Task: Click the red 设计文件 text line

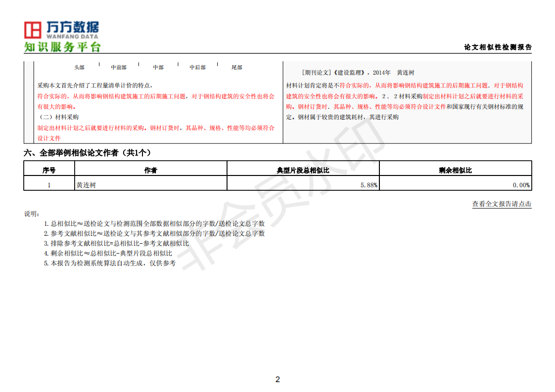Action: coord(49,138)
